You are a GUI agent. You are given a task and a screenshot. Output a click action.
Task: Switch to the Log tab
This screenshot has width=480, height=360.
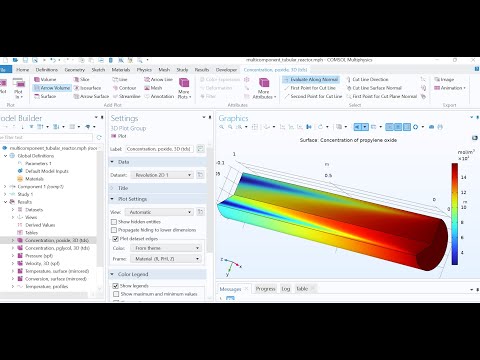point(286,289)
